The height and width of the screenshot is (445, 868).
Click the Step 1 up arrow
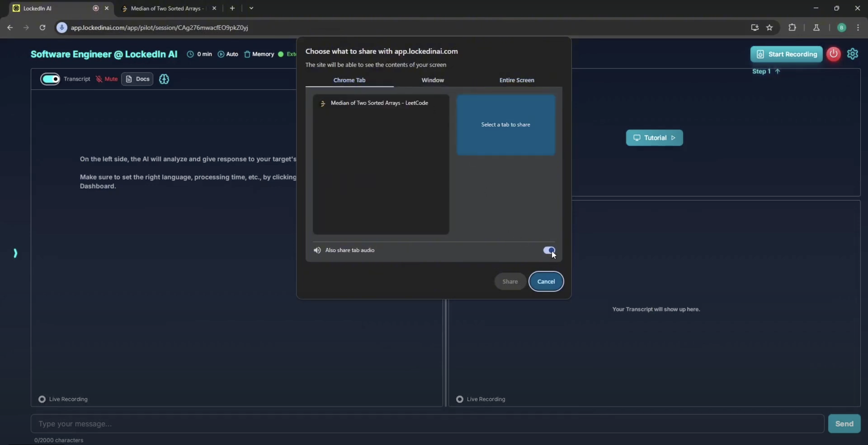[x=777, y=71]
